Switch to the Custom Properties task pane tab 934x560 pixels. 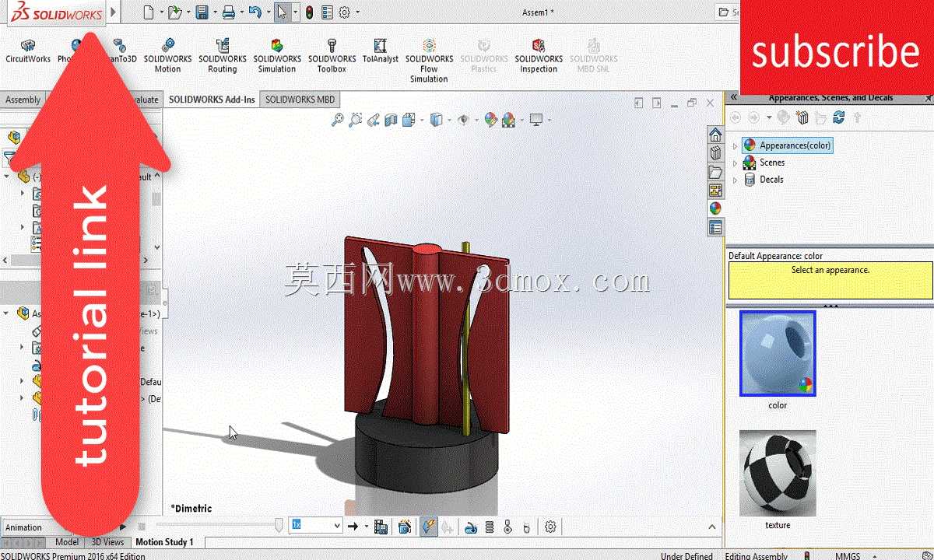(x=715, y=228)
